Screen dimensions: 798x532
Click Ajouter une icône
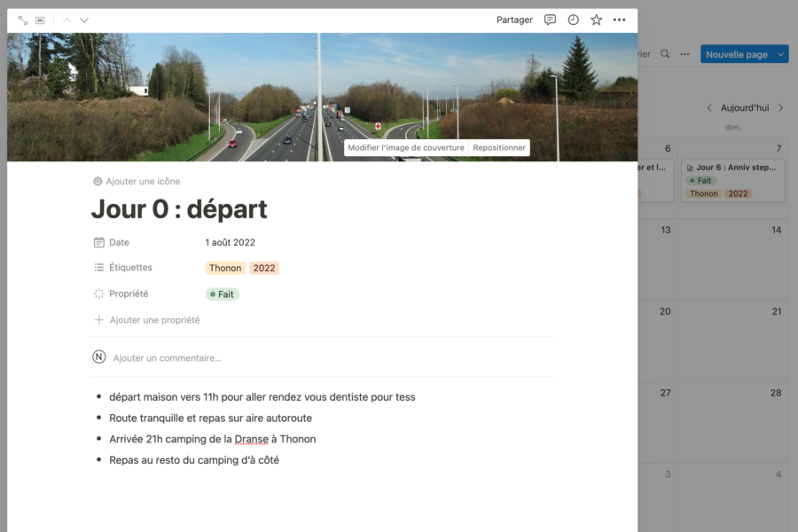137,181
